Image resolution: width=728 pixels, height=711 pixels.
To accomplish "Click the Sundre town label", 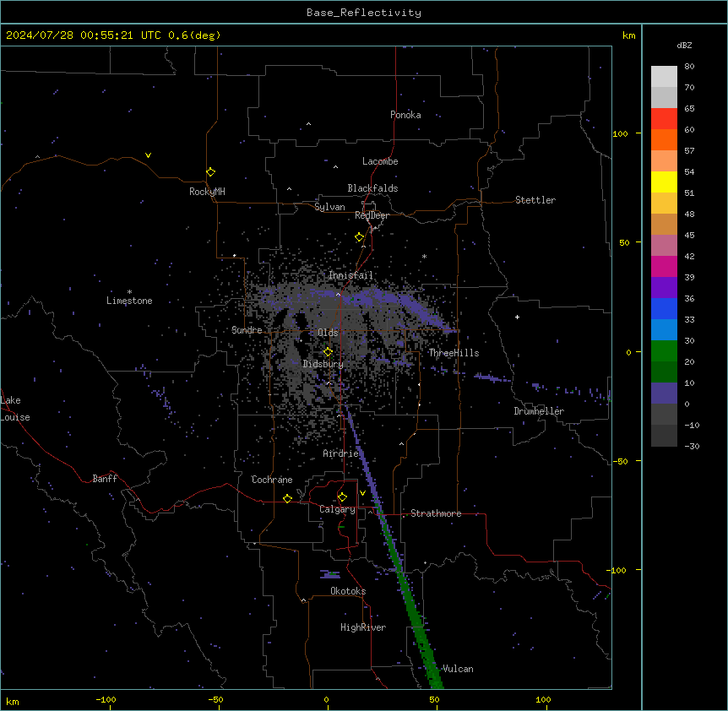I will [x=247, y=330].
